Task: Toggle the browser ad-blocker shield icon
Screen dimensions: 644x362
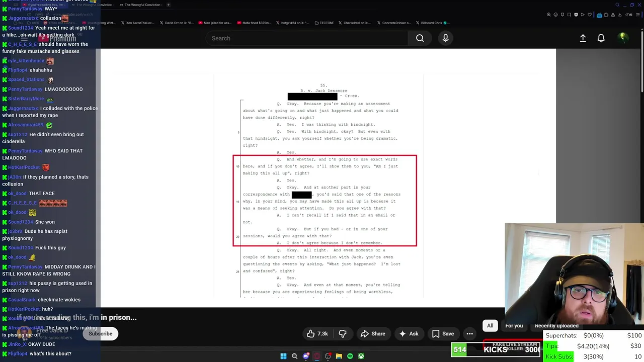Action: tap(576, 15)
